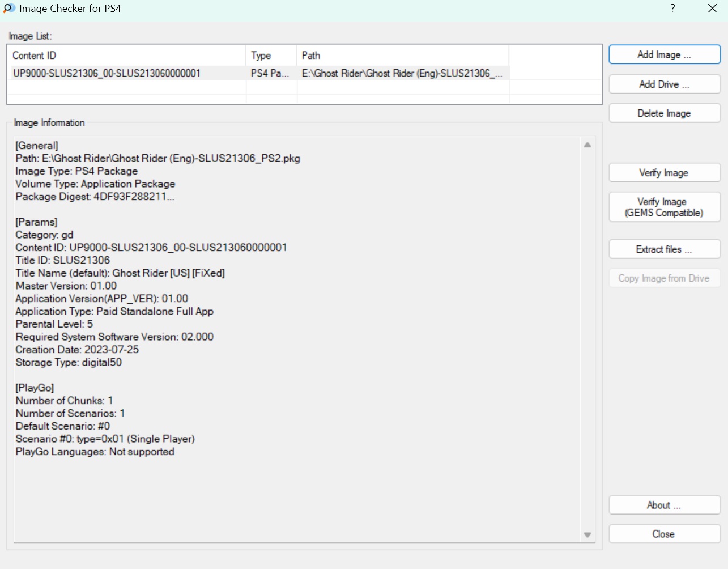Click 'Required System Software Version: 02.000' line
Screen dimensions: 728x569
coord(114,337)
